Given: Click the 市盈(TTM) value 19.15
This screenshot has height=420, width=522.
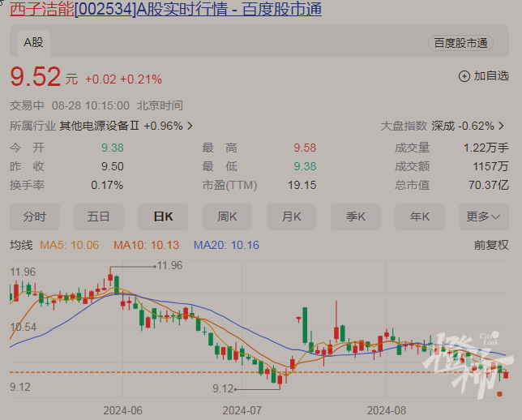Looking at the screenshot, I should (302, 185).
